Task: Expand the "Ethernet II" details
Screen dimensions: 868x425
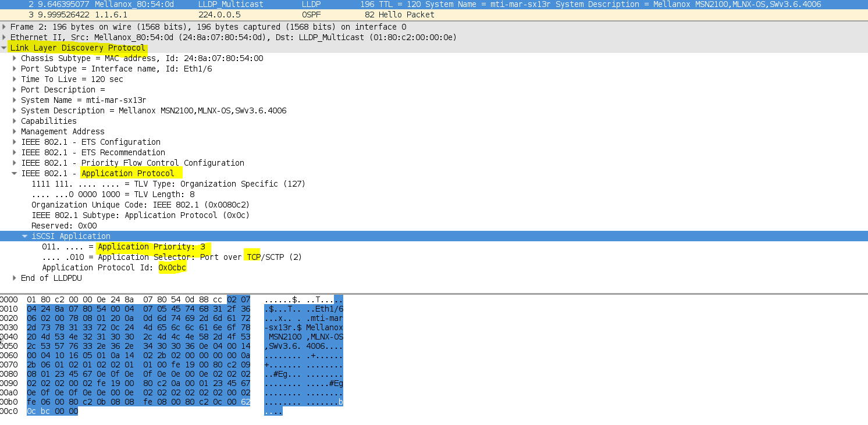Action: [5, 37]
